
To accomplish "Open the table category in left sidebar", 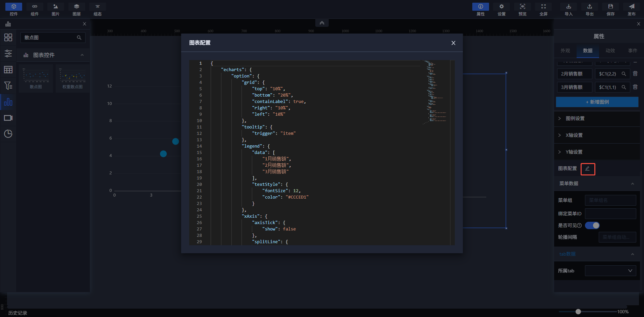I will (x=8, y=70).
